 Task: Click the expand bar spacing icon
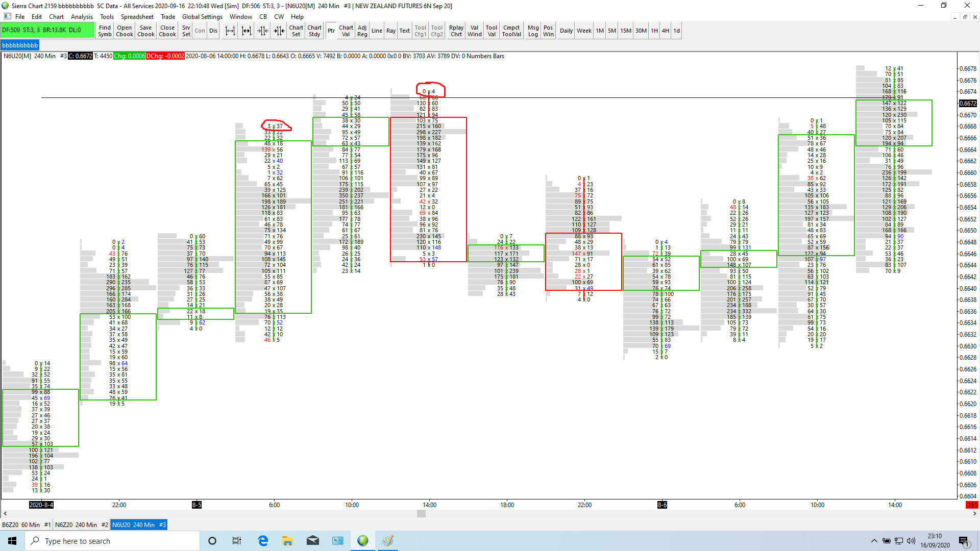(x=230, y=31)
